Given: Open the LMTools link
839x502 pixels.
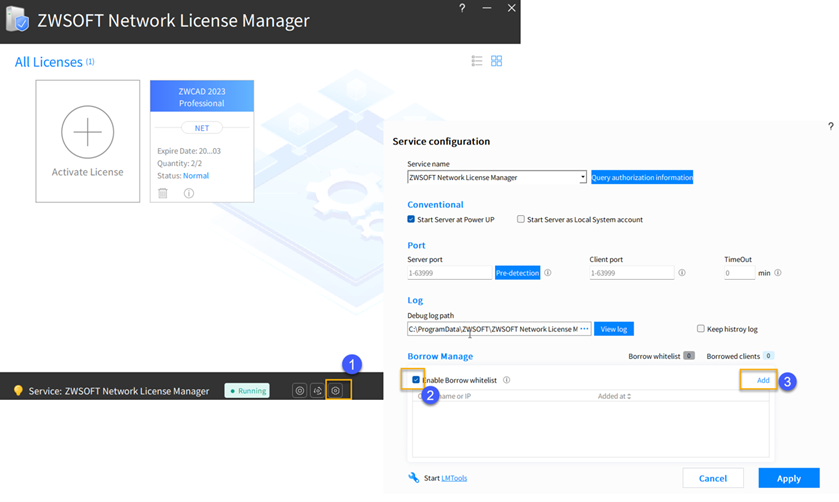Looking at the screenshot, I should pos(453,478).
